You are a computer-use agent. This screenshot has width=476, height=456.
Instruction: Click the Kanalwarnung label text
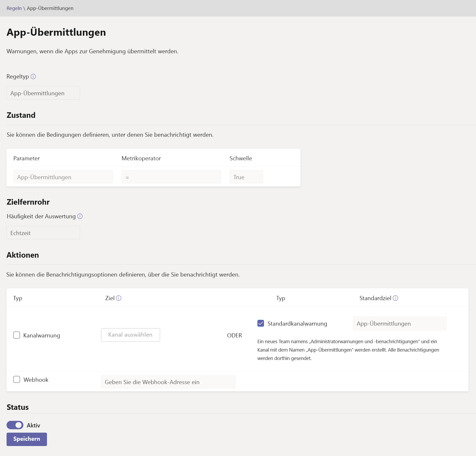click(42, 335)
